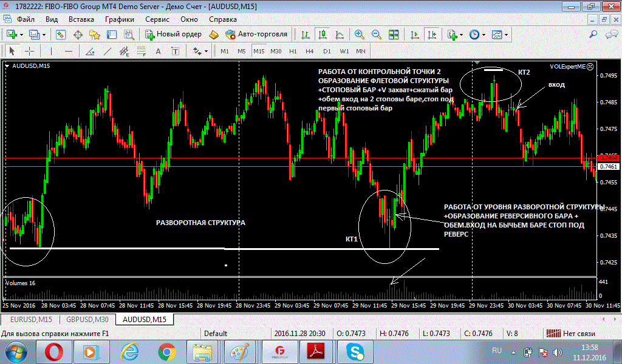Switch to bar chart mode
622x364 pixels.
click(305, 35)
